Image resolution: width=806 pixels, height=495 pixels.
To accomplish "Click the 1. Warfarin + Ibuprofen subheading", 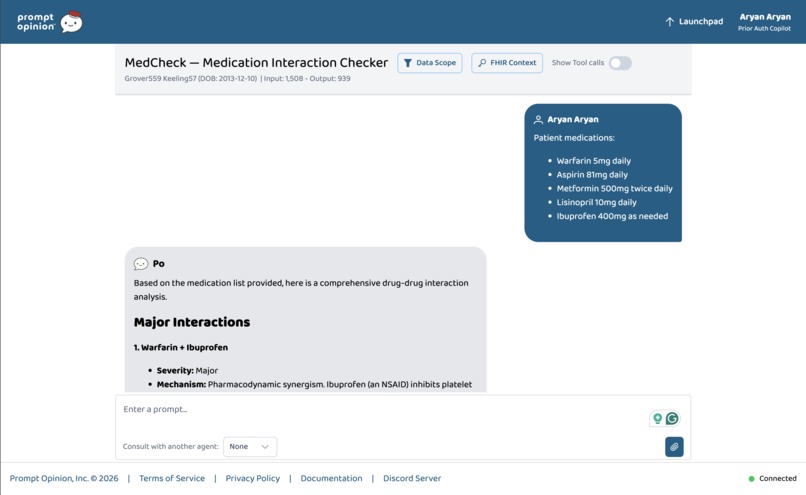I will [x=180, y=347].
